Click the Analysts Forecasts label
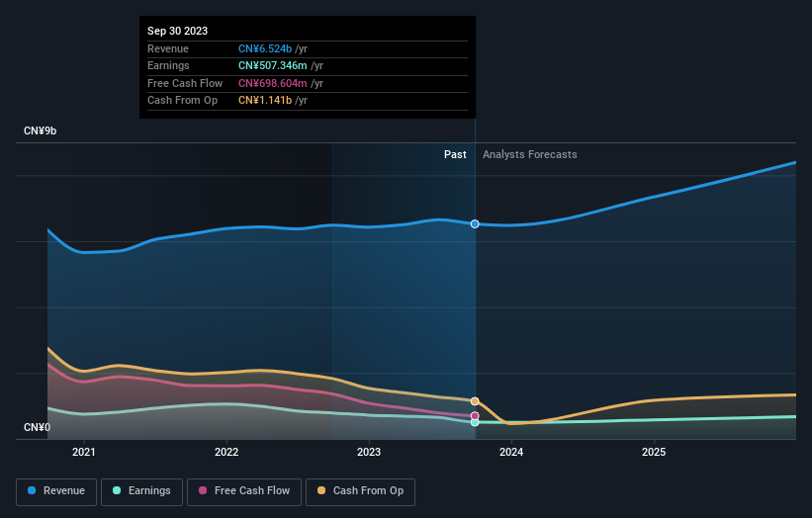The image size is (812, 518). coord(530,155)
